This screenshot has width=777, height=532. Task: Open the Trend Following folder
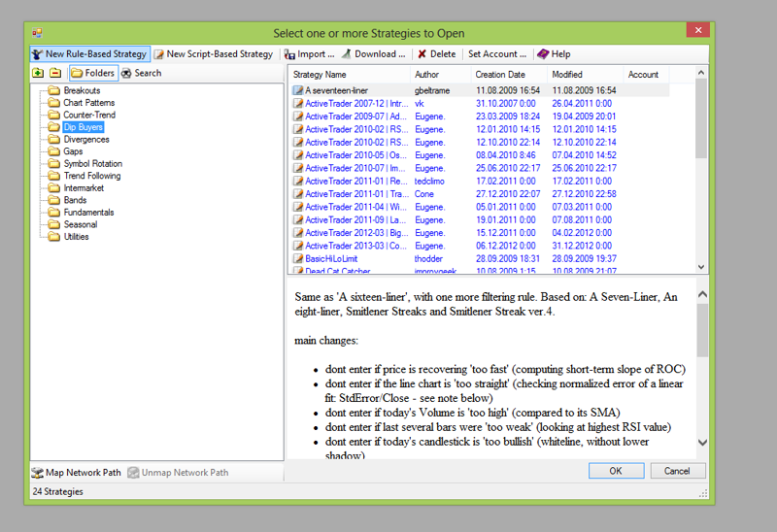click(x=91, y=176)
